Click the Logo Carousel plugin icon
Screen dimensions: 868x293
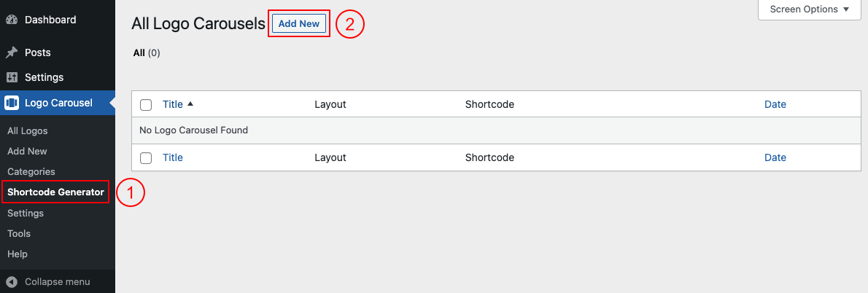[12, 103]
